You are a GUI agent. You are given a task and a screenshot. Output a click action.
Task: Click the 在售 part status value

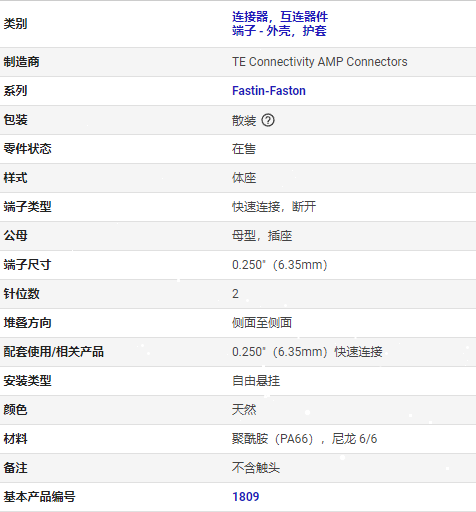244,149
